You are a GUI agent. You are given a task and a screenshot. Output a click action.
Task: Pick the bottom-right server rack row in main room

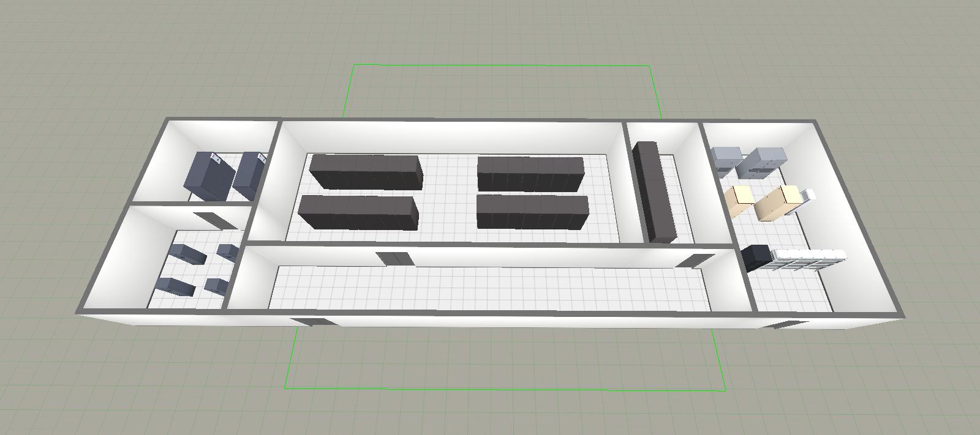[x=532, y=212]
